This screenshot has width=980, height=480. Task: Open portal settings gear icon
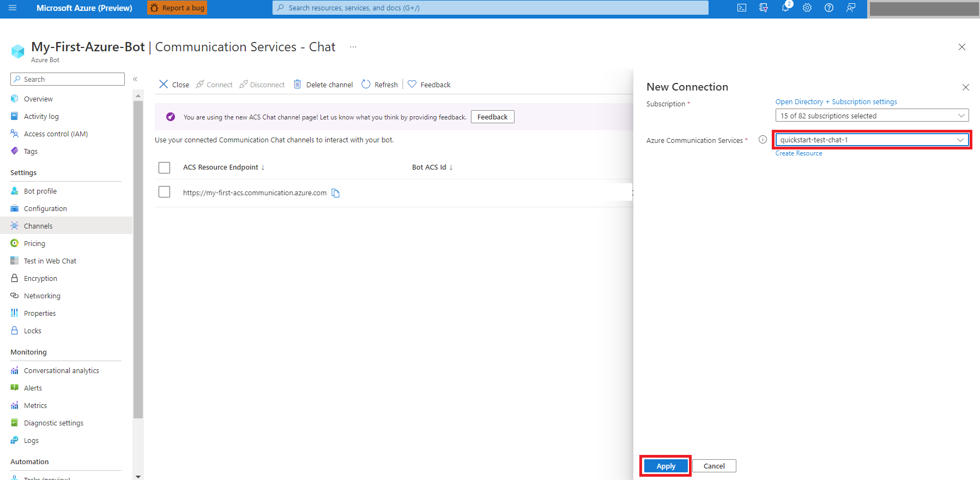coord(807,8)
